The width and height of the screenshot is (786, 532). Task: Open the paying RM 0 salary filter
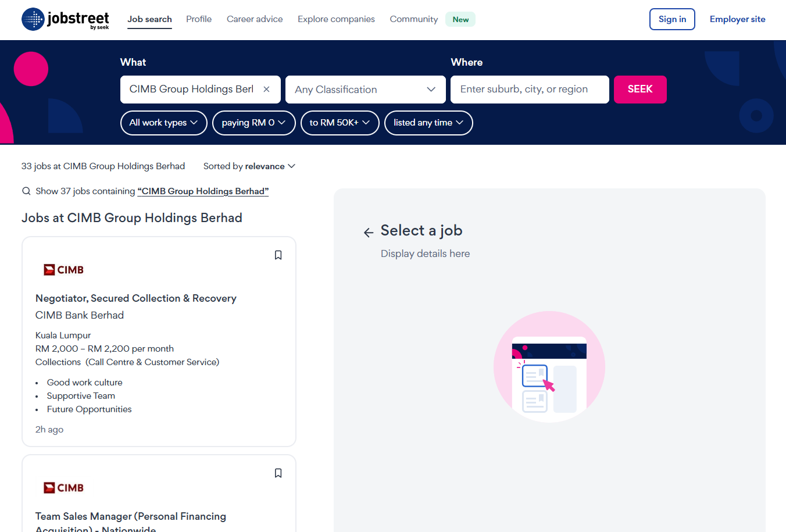254,123
